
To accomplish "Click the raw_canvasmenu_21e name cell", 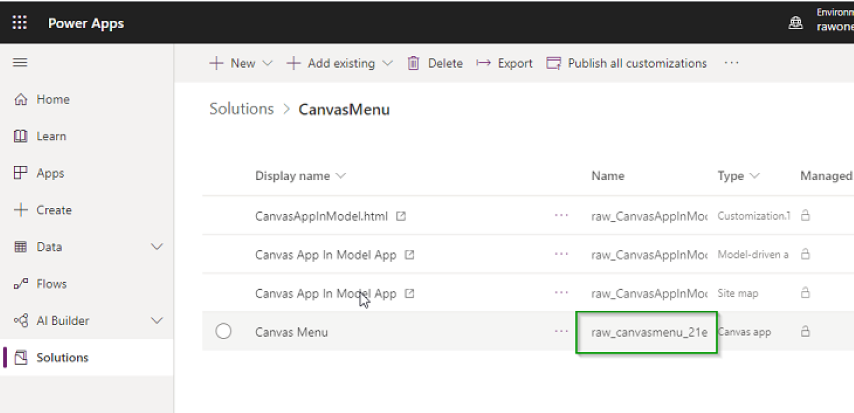I will [x=649, y=332].
